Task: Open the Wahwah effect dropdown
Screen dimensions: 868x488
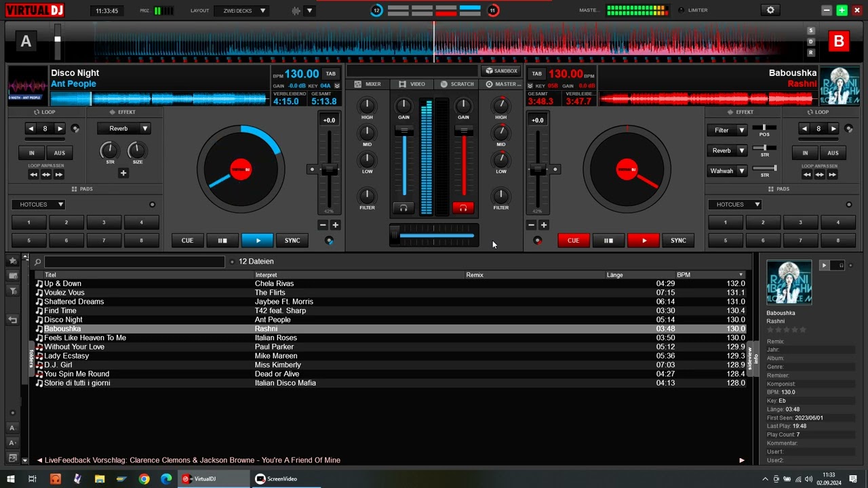Action: [x=726, y=171]
